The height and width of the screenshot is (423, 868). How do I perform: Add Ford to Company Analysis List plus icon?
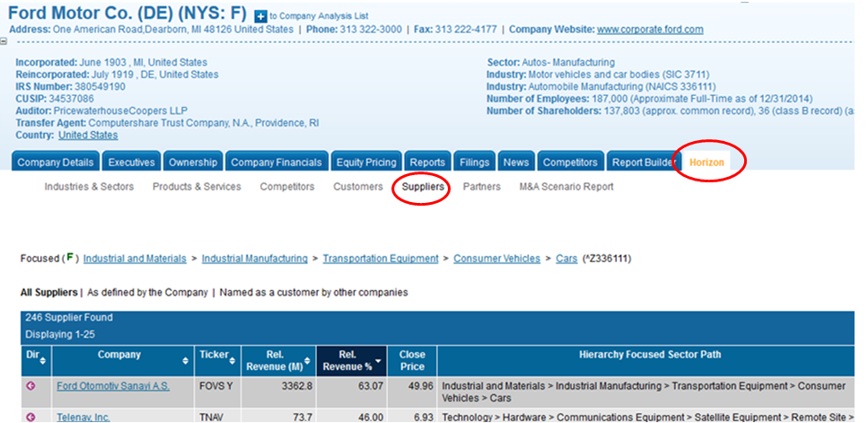(x=260, y=16)
